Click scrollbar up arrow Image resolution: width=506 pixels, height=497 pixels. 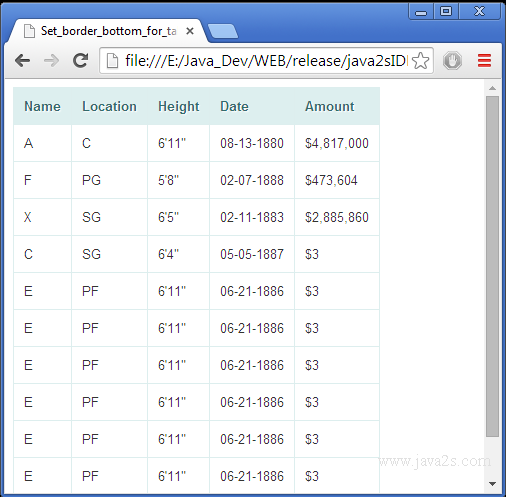492,88
